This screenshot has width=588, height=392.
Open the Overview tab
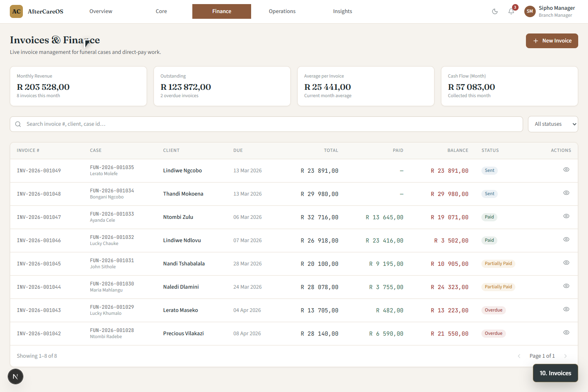point(101,11)
